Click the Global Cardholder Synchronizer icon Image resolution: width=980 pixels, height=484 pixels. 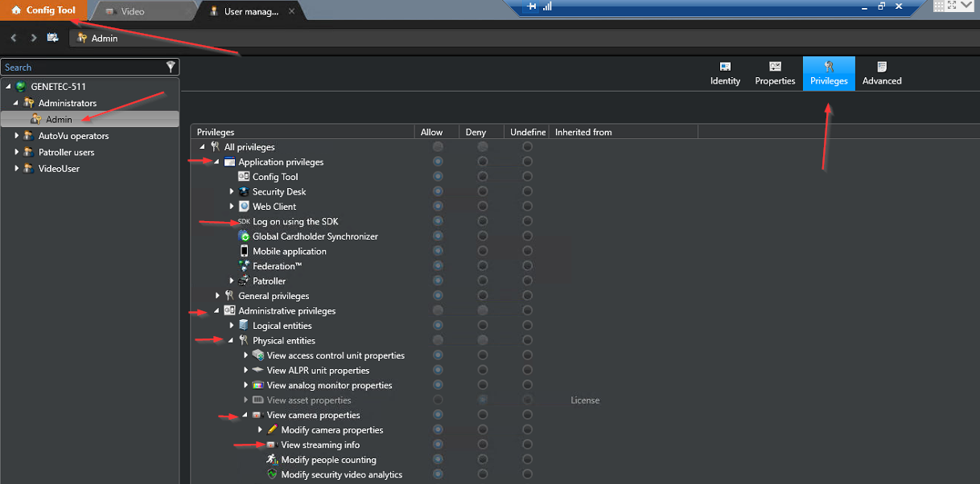click(x=245, y=236)
